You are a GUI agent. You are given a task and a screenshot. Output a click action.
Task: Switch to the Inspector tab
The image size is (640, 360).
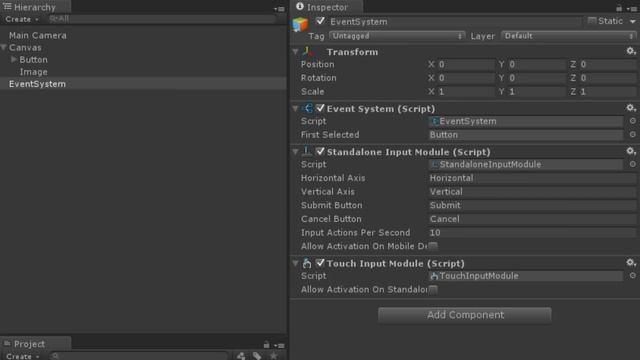[x=327, y=7]
